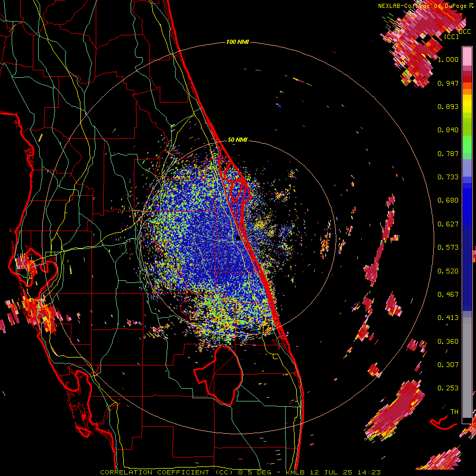Click the 14:23 timestamp
The height and width of the screenshot is (476, 476).
[x=369, y=472]
